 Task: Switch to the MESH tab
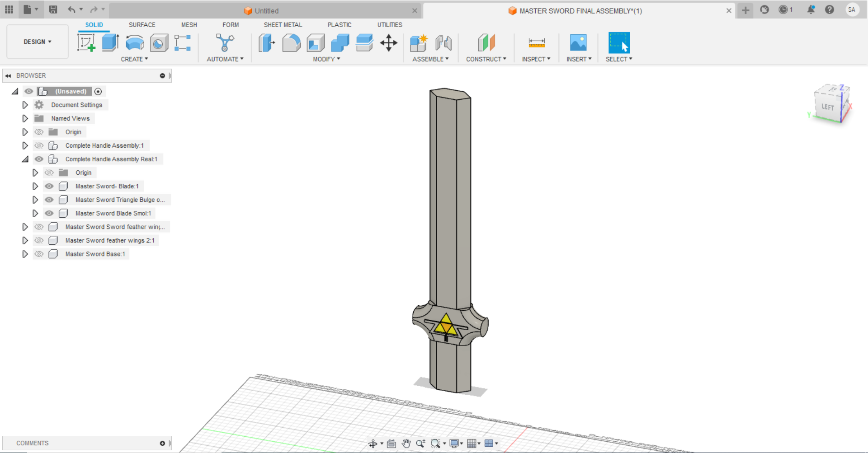tap(189, 25)
